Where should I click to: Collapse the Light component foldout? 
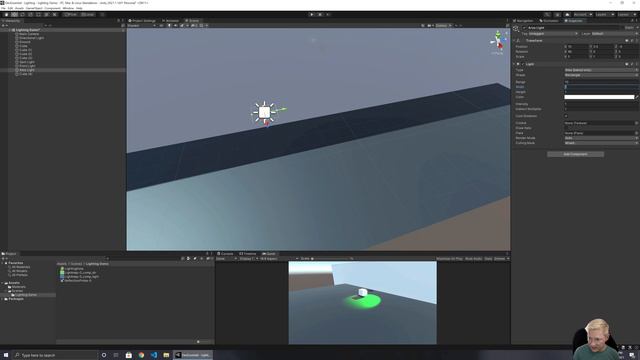(514, 64)
